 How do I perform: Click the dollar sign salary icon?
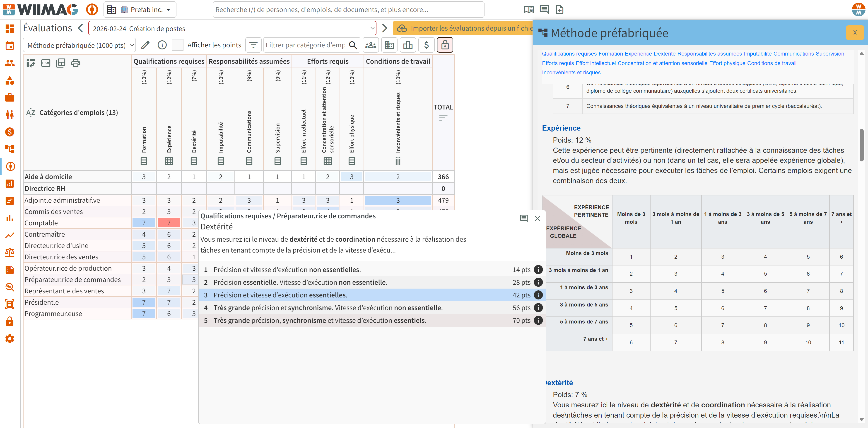pos(426,45)
